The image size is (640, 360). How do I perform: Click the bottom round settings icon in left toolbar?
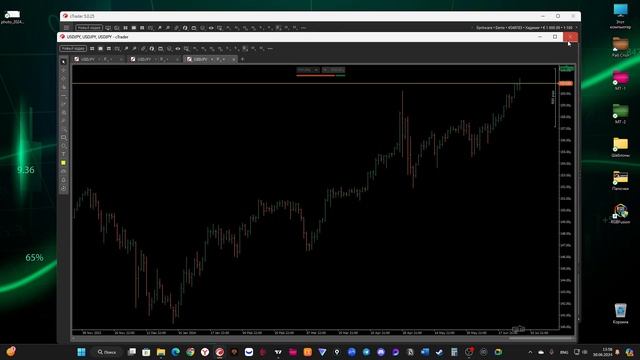point(63,189)
